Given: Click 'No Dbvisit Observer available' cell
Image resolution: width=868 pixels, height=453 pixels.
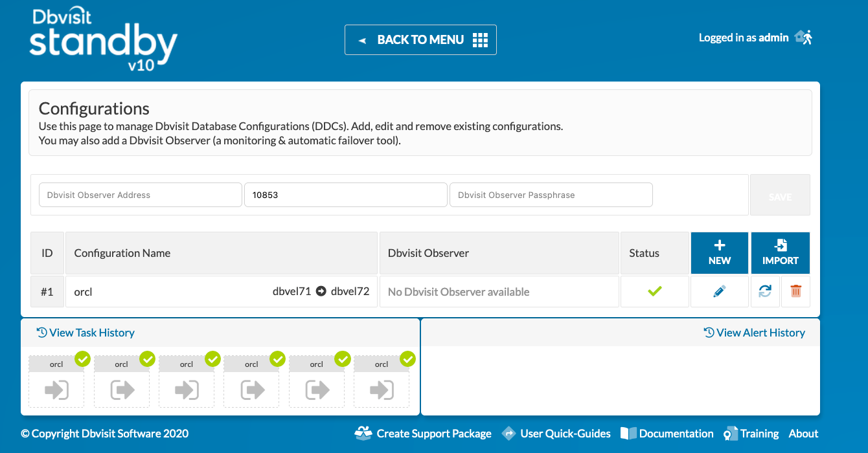Looking at the screenshot, I should click(x=499, y=292).
